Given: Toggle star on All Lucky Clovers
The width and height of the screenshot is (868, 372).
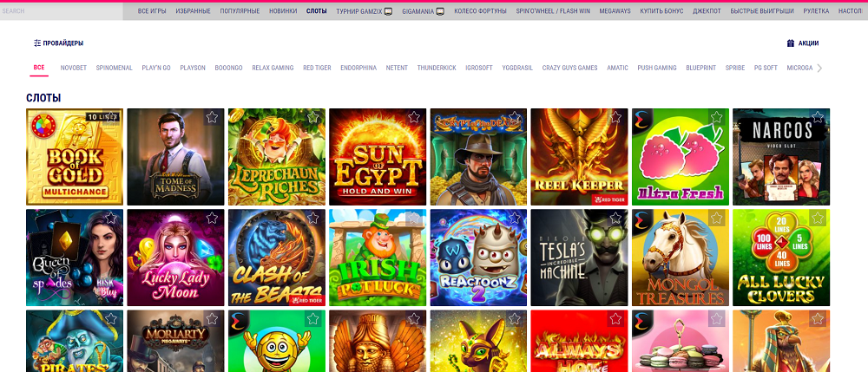Looking at the screenshot, I should pyautogui.click(x=818, y=218).
